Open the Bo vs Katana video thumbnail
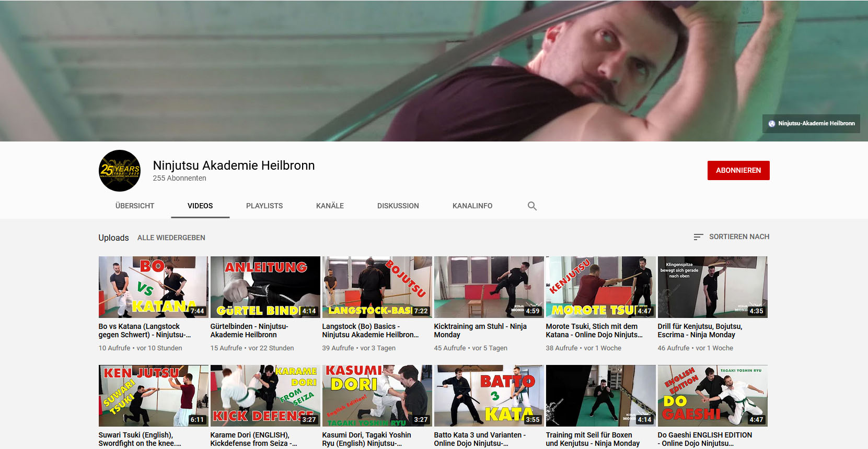Viewport: 868px width, 449px height. pyautogui.click(x=154, y=287)
